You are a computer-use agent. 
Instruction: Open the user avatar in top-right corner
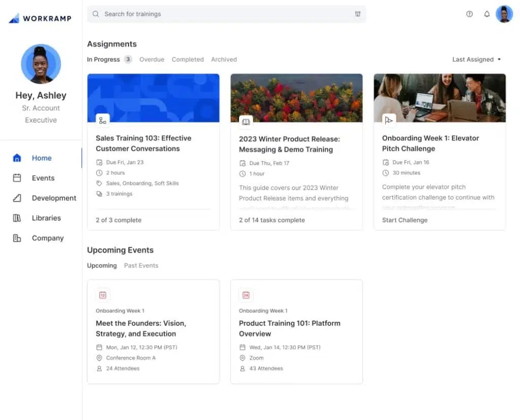pos(504,14)
